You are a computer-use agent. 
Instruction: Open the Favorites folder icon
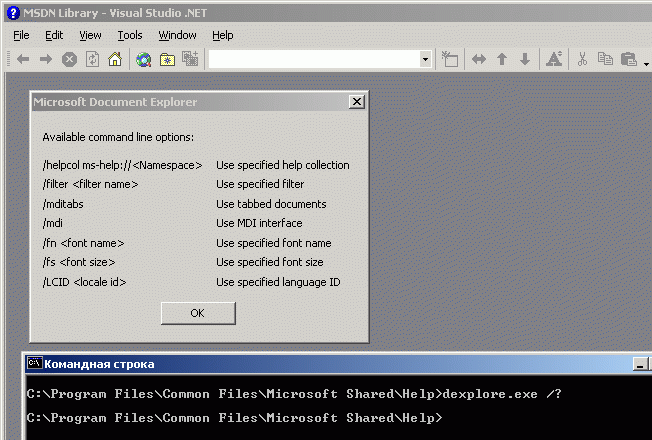click(167, 59)
